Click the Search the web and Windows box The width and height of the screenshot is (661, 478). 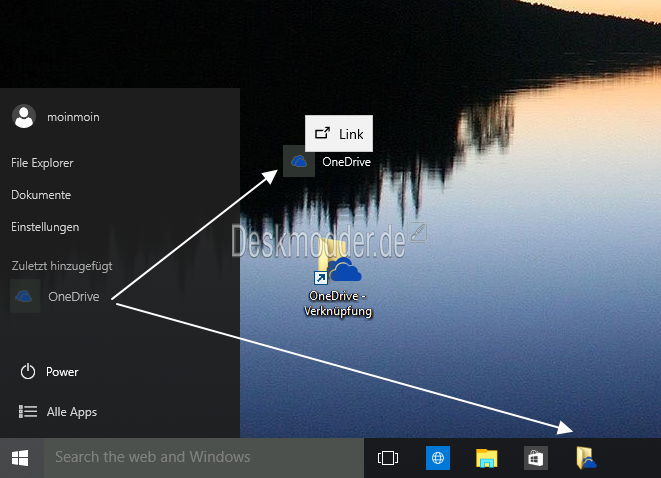click(x=204, y=458)
